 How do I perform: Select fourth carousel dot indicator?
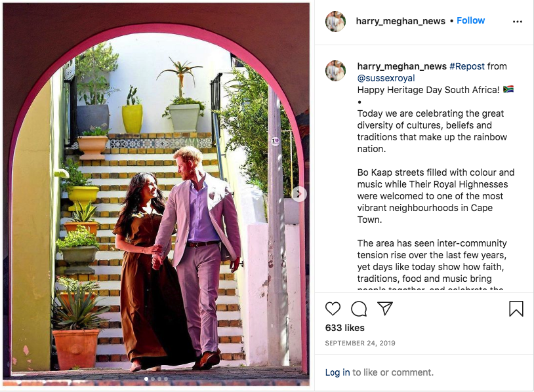(x=166, y=379)
